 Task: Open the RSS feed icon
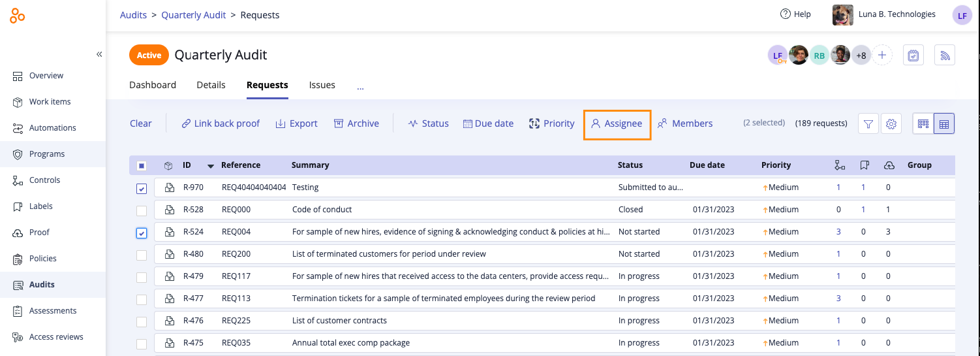[945, 56]
